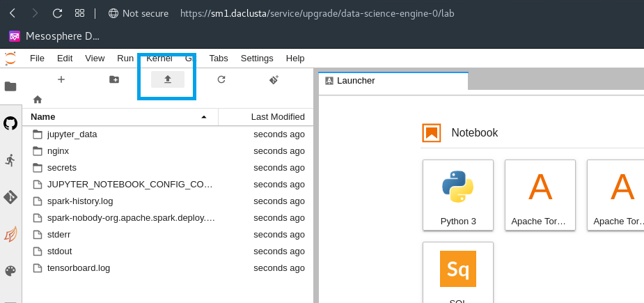Launch the first Apache Toree notebook card

click(540, 195)
